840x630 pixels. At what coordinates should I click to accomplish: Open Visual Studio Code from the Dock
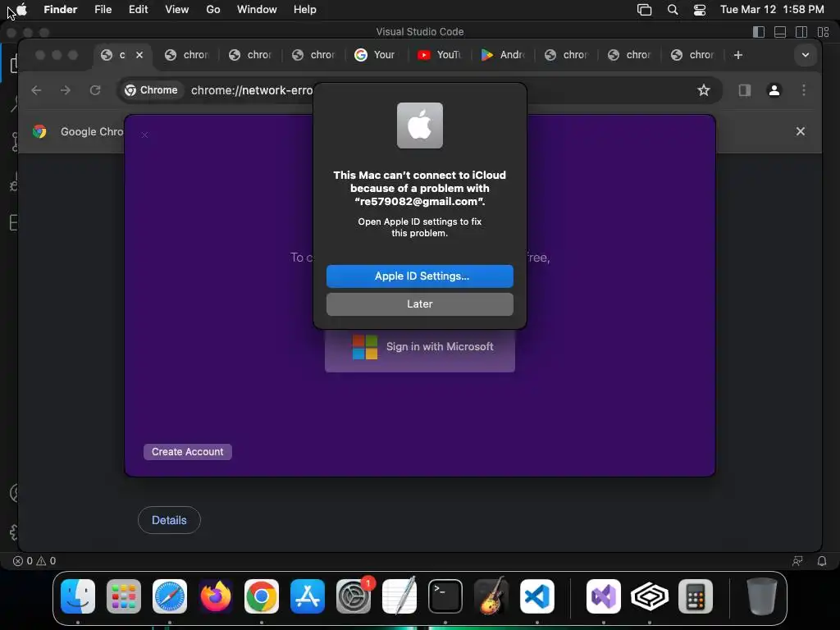click(x=537, y=596)
